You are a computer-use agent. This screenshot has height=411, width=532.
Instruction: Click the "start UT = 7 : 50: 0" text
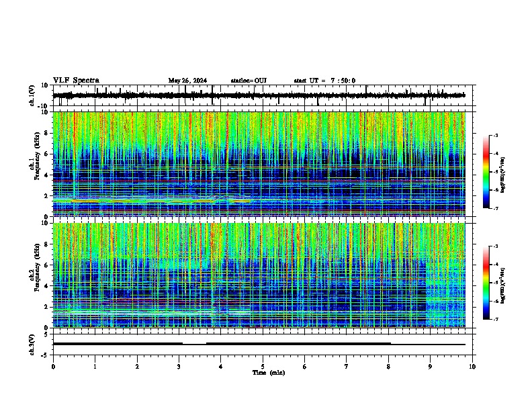pyautogui.click(x=324, y=81)
